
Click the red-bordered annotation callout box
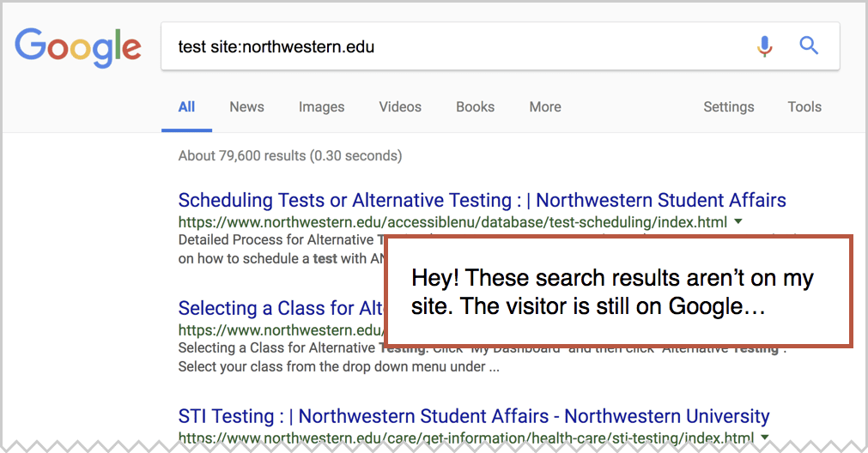(619, 291)
